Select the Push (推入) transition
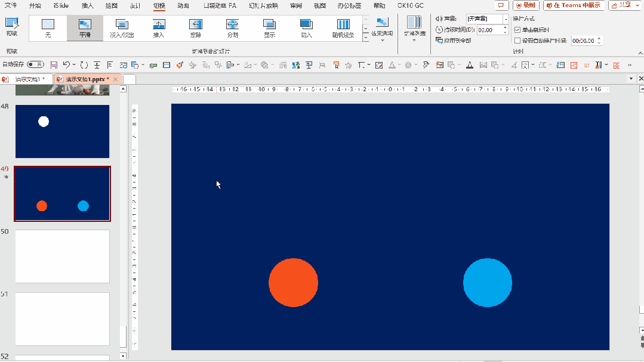The width and height of the screenshot is (644, 362). point(159,28)
